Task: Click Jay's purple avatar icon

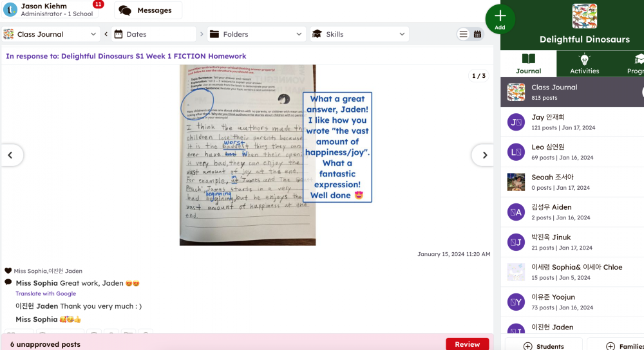Action: [x=516, y=122]
